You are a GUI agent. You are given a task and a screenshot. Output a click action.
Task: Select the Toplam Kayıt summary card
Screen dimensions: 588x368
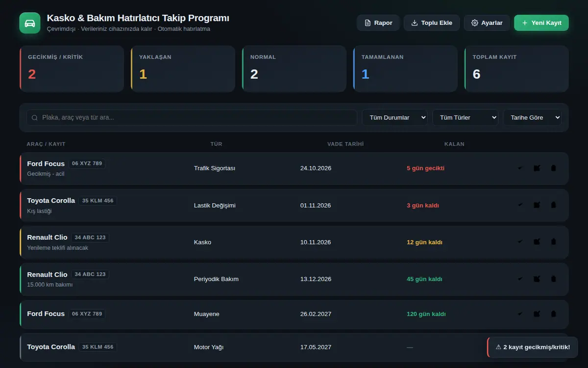pyautogui.click(x=516, y=69)
